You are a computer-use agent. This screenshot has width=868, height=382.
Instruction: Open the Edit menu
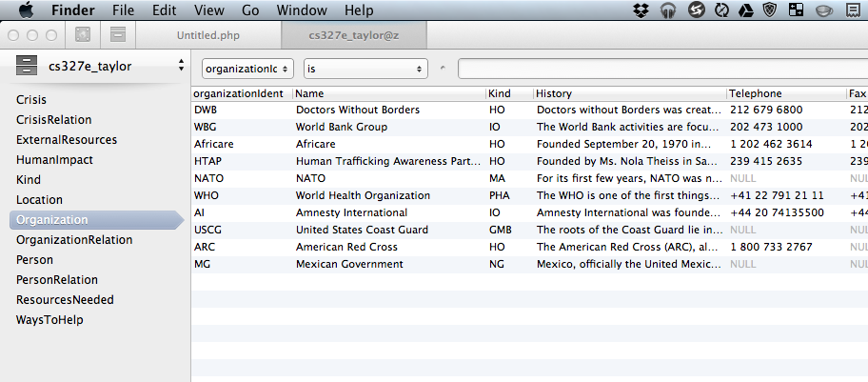(x=164, y=10)
